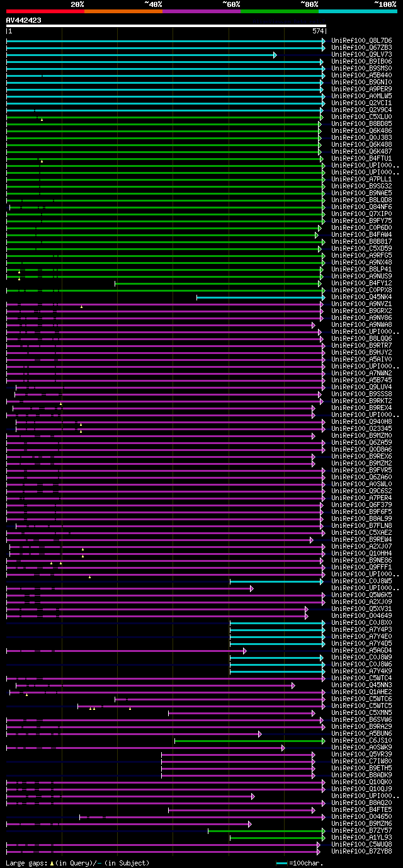The image size is (403, 868).
Task: Select the UniRef100_Q9LUV4 label
Action: tap(361, 387)
